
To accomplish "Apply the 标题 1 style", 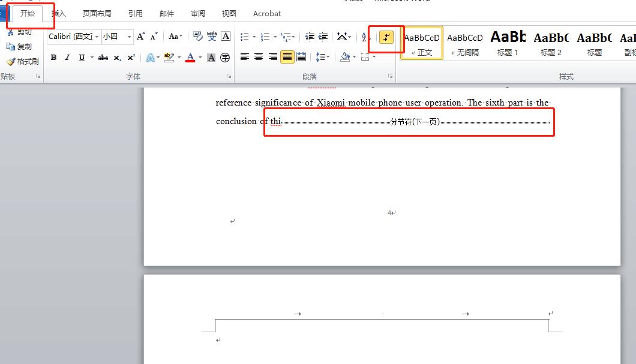I will coord(508,43).
